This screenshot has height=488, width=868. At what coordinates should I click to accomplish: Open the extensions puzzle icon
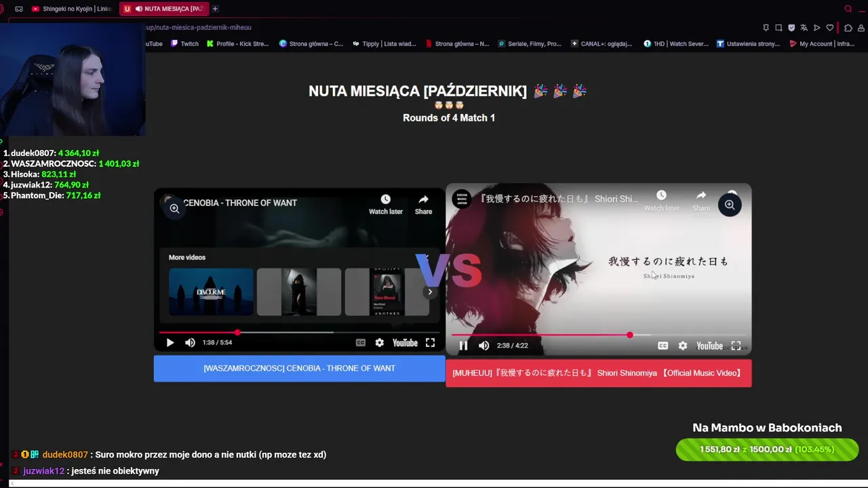point(848,28)
